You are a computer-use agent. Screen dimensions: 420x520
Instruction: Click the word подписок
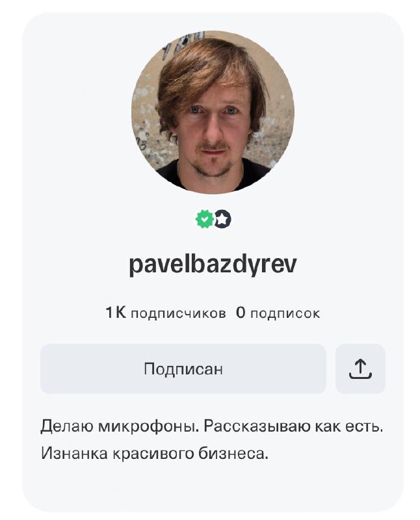[285, 313]
